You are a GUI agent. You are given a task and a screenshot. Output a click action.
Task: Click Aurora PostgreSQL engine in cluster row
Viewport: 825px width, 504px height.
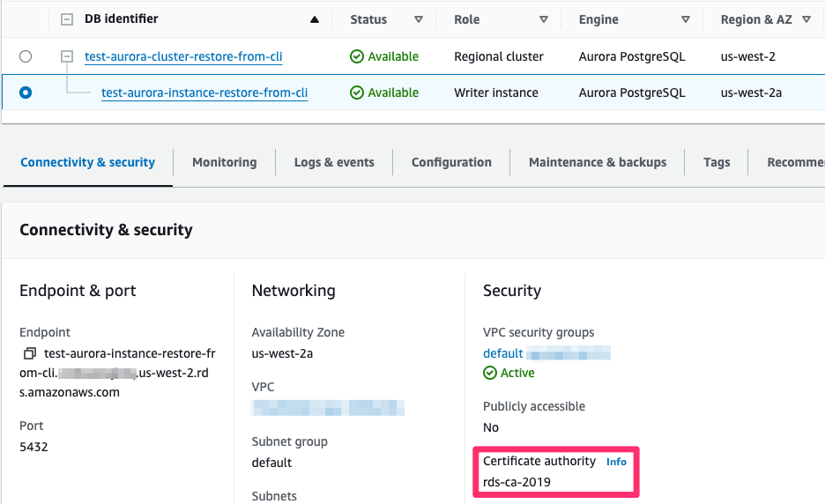(x=632, y=56)
